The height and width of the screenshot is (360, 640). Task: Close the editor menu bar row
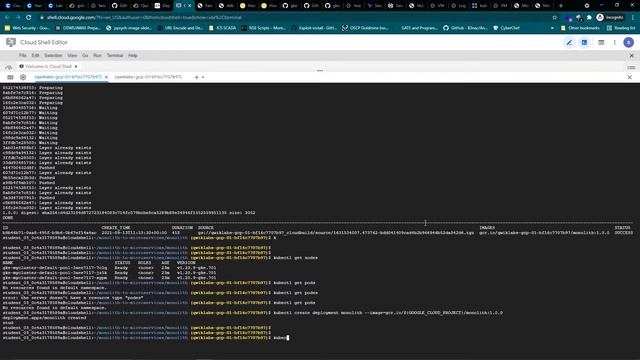(631, 56)
